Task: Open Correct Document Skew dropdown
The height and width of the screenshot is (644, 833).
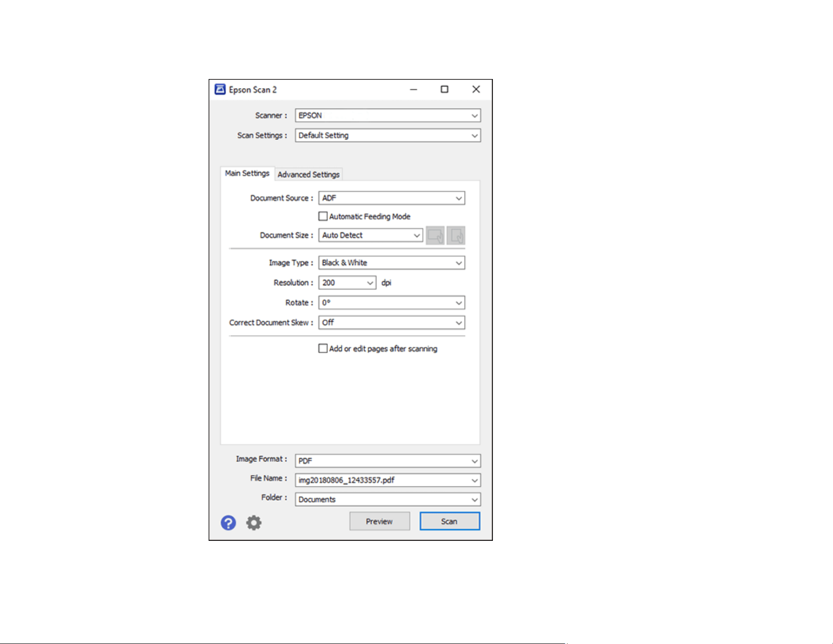Action: (392, 322)
